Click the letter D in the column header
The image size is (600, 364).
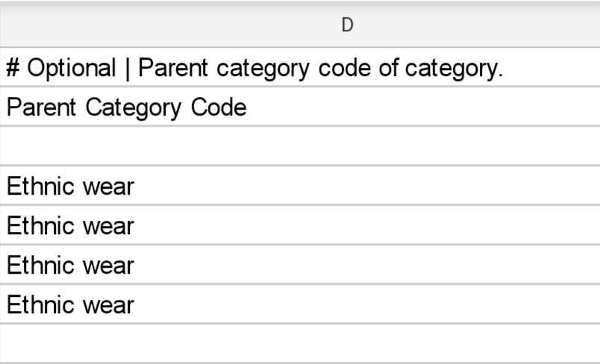[347, 25]
